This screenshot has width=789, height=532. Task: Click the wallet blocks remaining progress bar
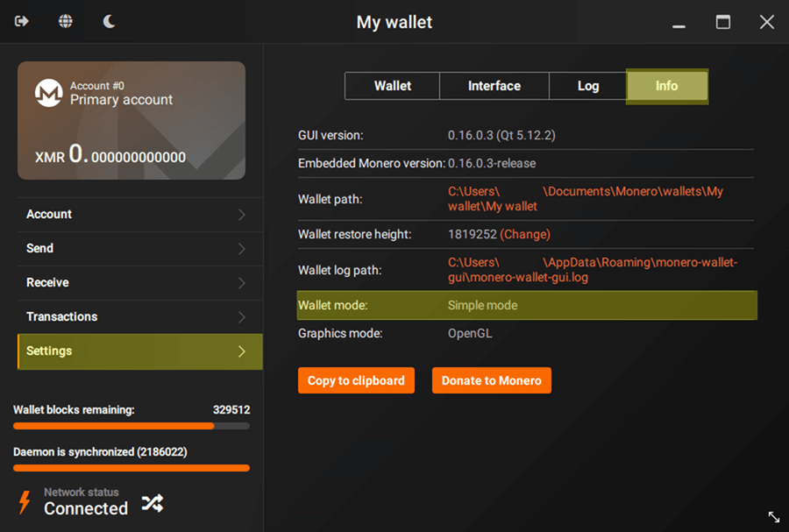coord(131,426)
